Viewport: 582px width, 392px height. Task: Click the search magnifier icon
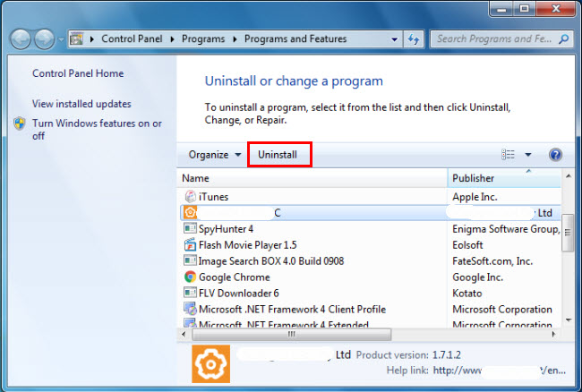click(x=564, y=39)
